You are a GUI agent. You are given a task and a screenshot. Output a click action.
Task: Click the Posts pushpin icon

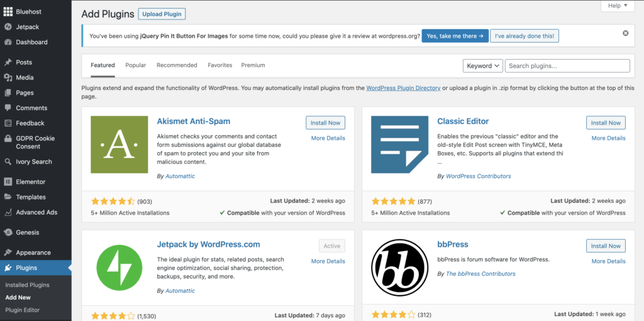(x=8, y=62)
